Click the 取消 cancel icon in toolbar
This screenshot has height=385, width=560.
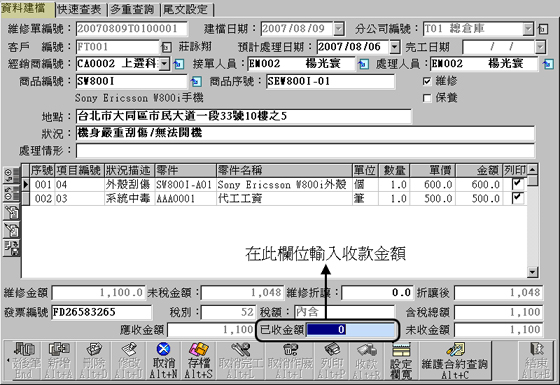[164, 361]
